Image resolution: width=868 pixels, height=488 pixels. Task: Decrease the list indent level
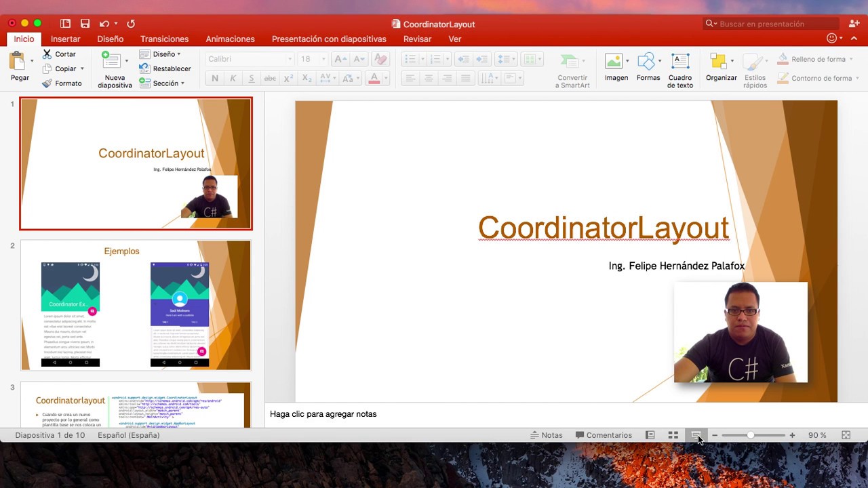click(464, 59)
